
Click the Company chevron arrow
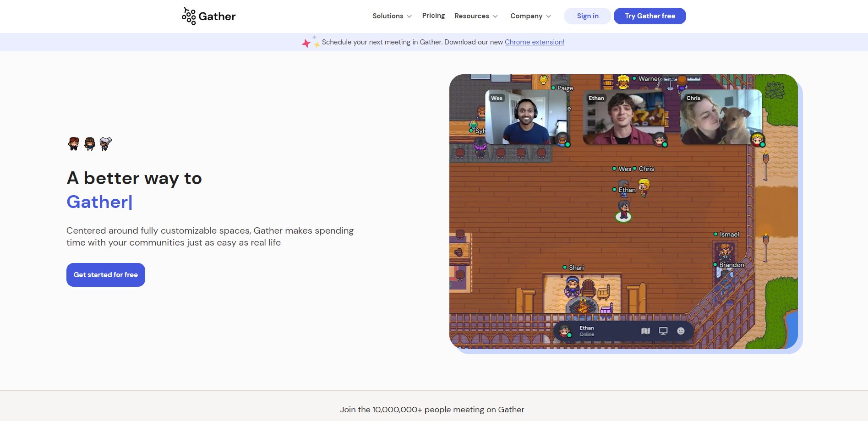coord(548,16)
